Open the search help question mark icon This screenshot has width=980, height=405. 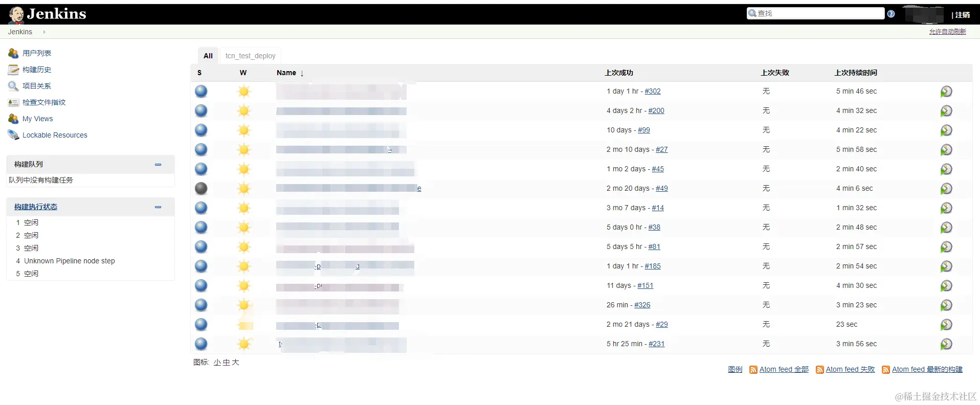click(x=891, y=14)
